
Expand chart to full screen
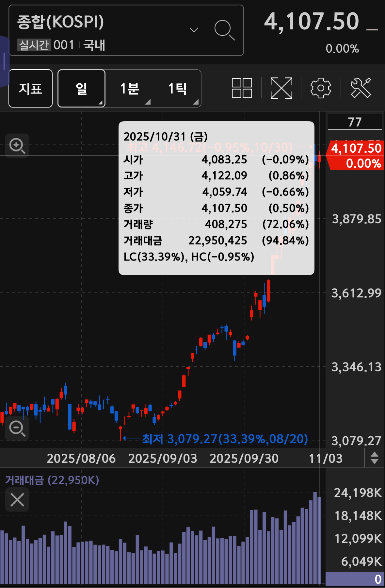(x=281, y=88)
